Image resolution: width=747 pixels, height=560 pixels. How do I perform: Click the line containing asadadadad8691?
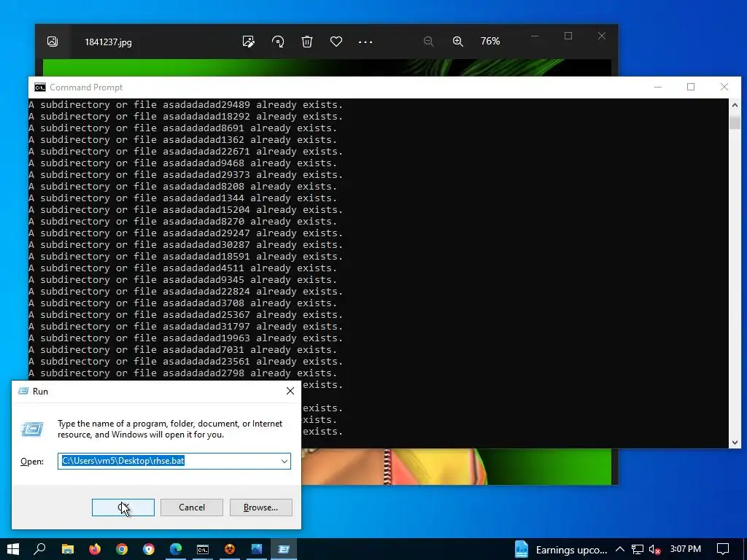183,128
